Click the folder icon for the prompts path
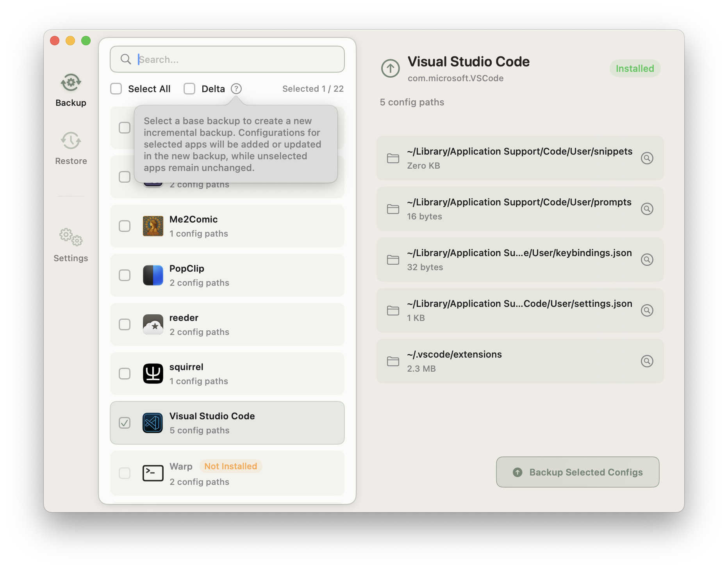Viewport: 728px width, 570px height. click(393, 209)
